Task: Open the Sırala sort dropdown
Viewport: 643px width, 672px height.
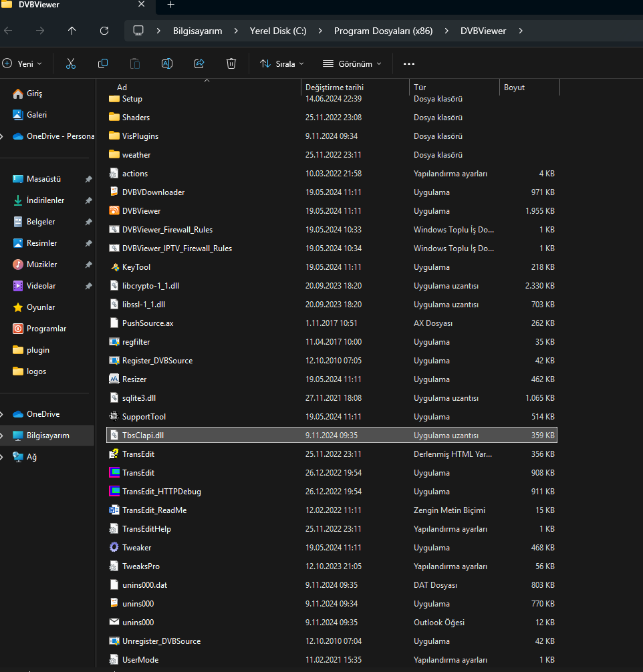Action: pos(281,63)
